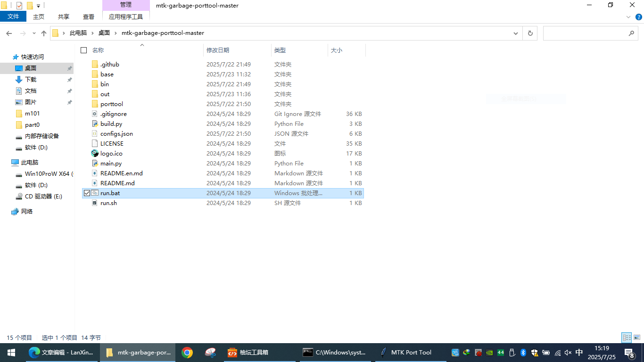Screen dimensions: 644x362
Task: Open Google Chrome from the taskbar
Action: 187,353
